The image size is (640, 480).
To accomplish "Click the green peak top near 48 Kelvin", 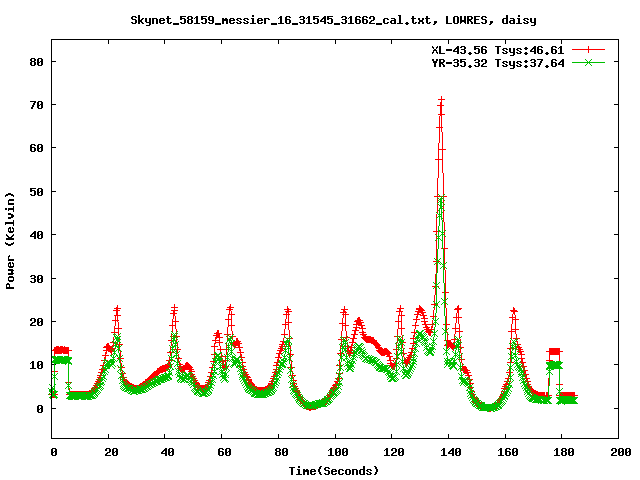I will pyautogui.click(x=441, y=198).
